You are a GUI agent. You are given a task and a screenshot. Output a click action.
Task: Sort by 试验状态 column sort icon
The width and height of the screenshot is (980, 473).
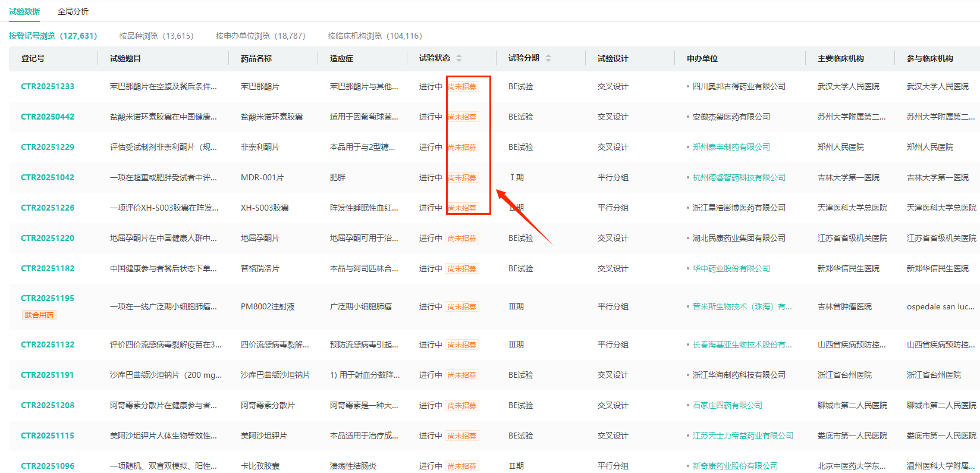coord(459,58)
